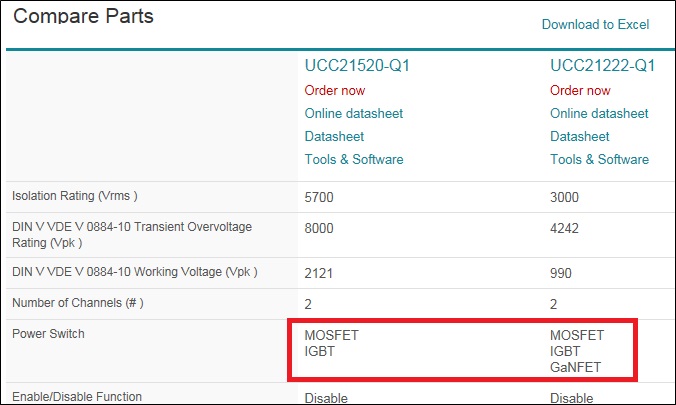Order UCC21520-Q1 with the Order now link

[335, 91]
